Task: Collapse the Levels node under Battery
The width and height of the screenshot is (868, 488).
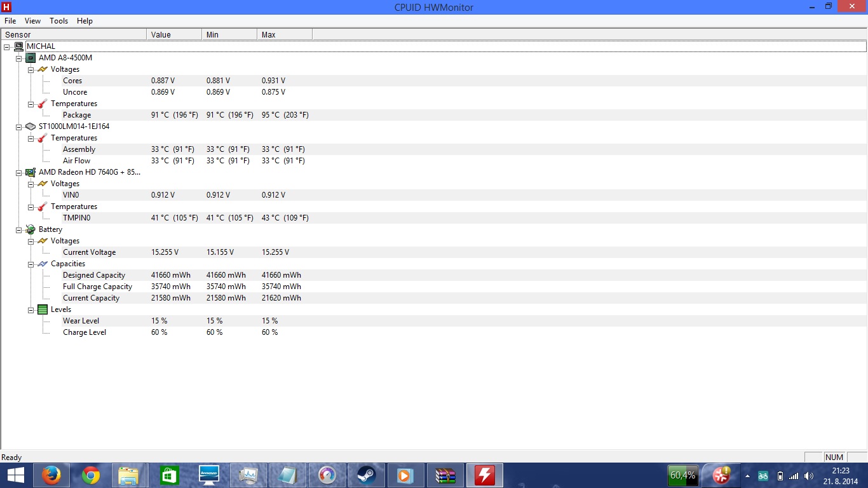Action: point(31,309)
